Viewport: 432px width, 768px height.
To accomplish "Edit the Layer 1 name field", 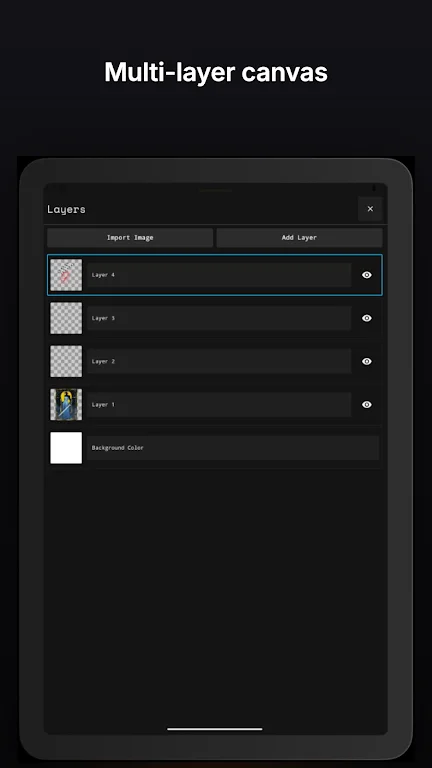I will (x=219, y=405).
